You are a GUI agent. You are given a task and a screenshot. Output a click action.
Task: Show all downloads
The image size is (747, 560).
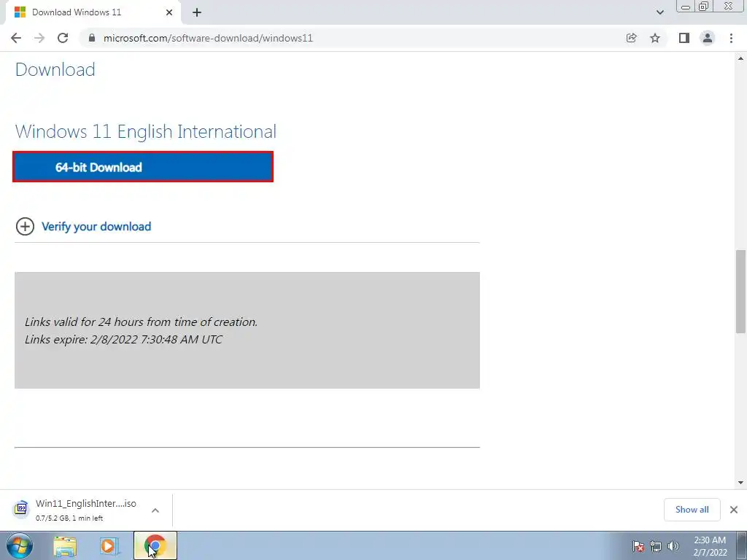click(692, 510)
